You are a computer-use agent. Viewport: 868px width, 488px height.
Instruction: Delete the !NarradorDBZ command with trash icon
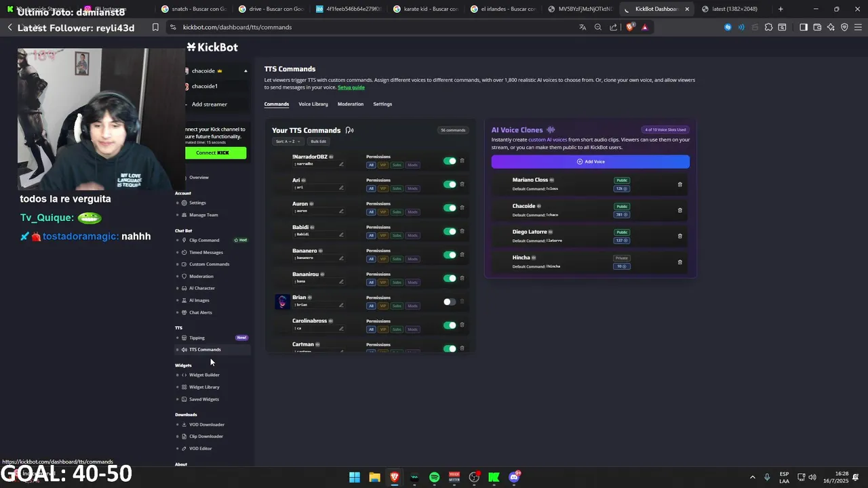point(462,161)
